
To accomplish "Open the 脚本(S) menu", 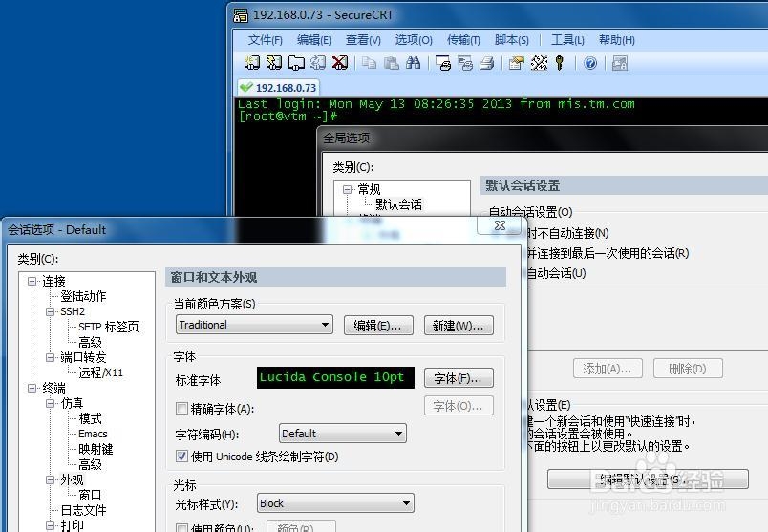I will coord(511,40).
